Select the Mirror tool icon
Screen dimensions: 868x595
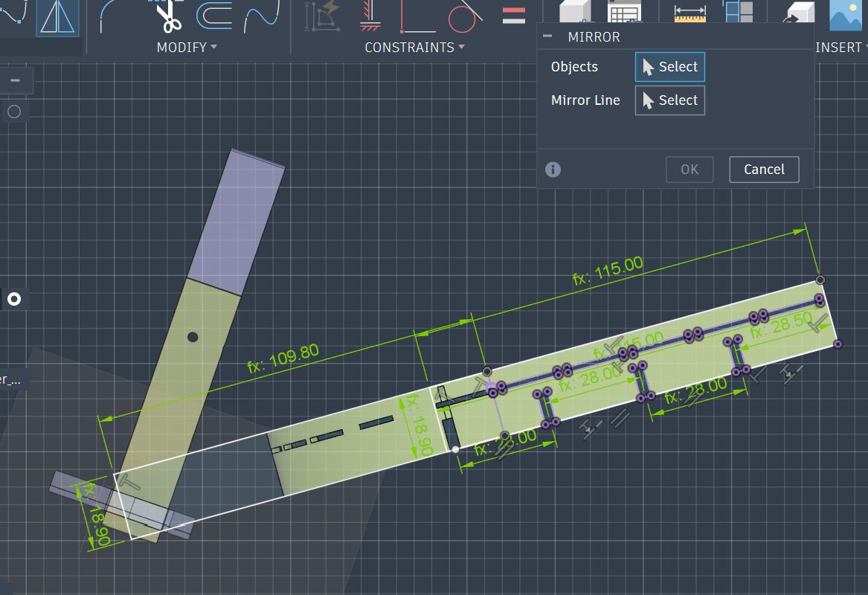(57, 18)
